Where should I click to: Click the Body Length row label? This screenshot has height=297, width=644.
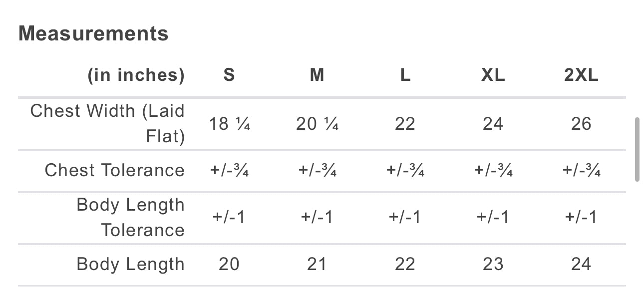130,264
